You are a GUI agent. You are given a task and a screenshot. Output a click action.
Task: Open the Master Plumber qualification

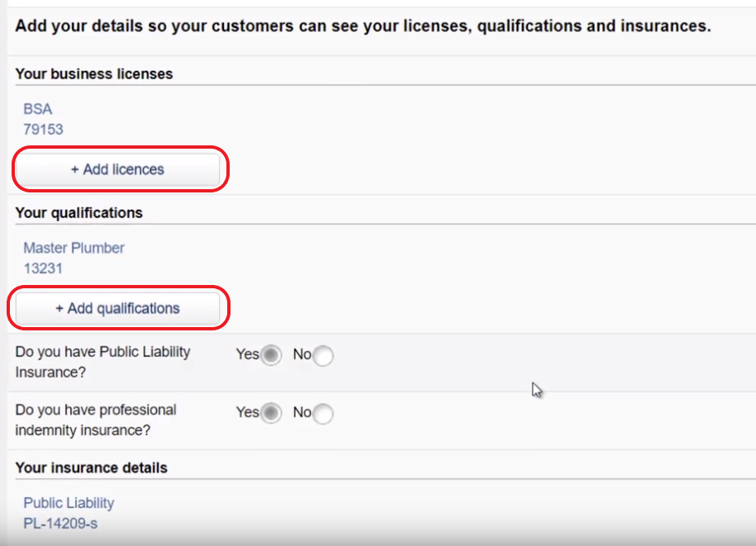click(x=74, y=248)
